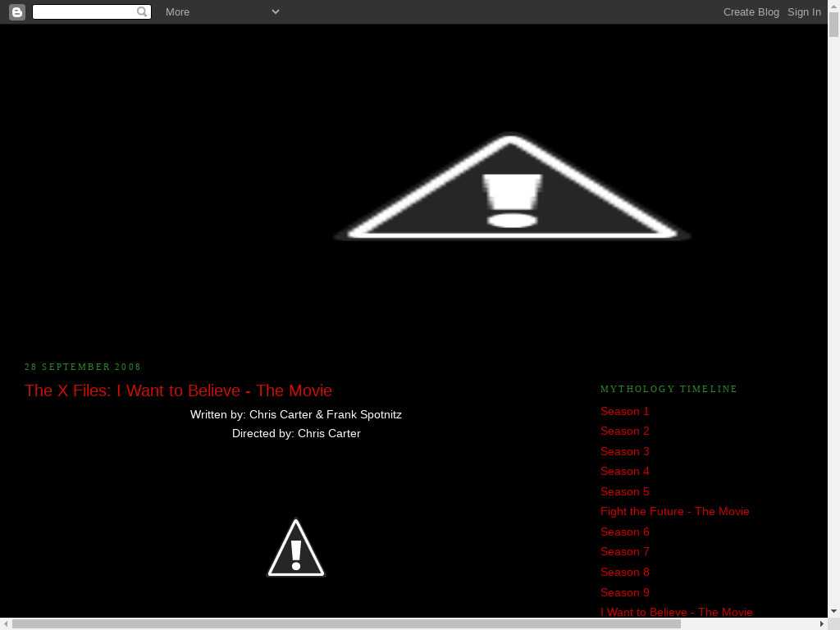Open Season 5 timeline link
The width and height of the screenshot is (840, 630).
click(x=624, y=492)
